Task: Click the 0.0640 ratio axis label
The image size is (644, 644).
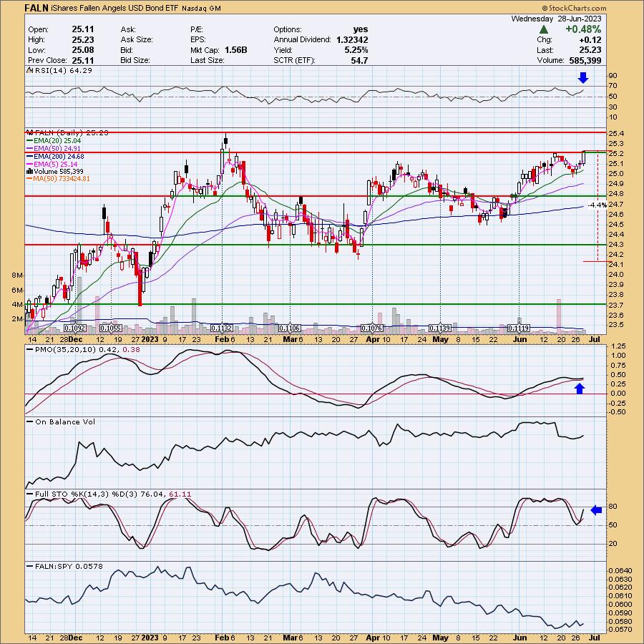Action: coord(620,570)
